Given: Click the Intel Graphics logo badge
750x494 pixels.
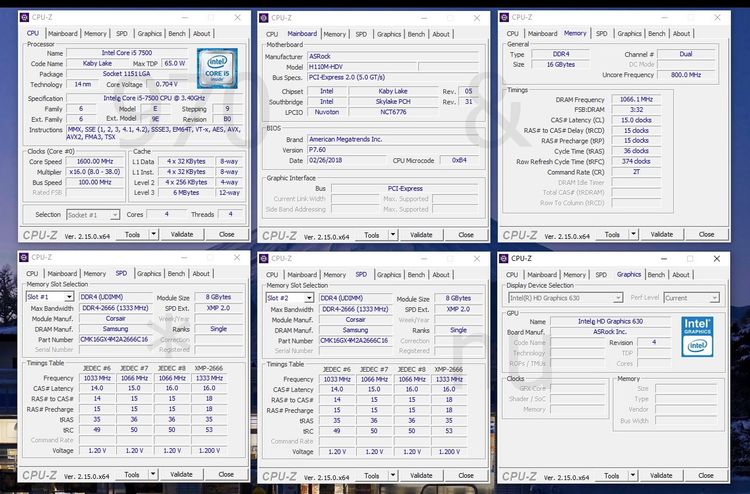Looking at the screenshot, I should point(697,337).
